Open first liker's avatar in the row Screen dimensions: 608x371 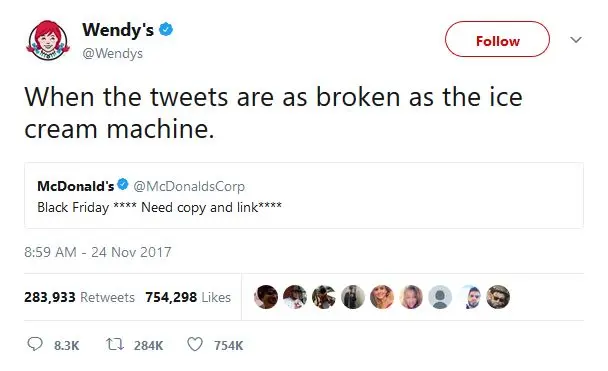266,297
